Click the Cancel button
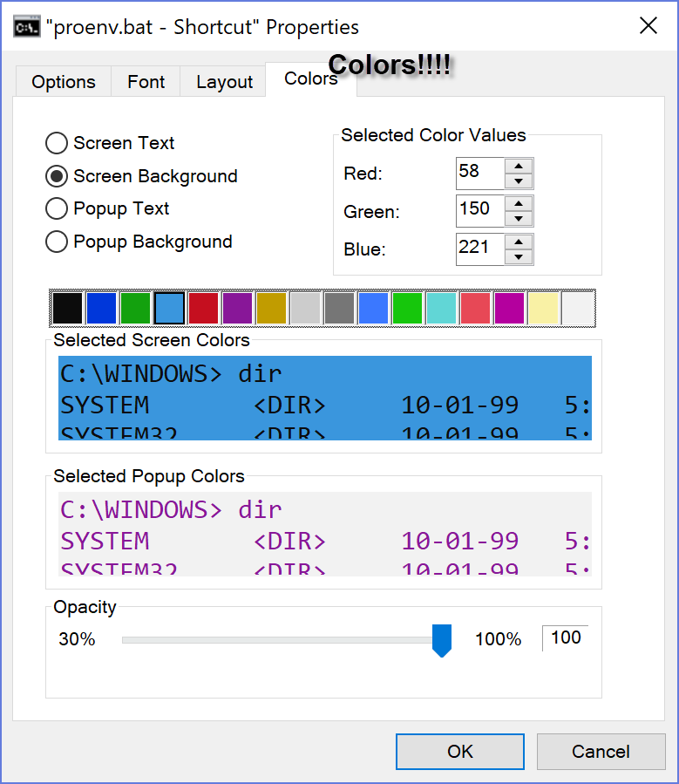This screenshot has height=784, width=679. (x=601, y=752)
